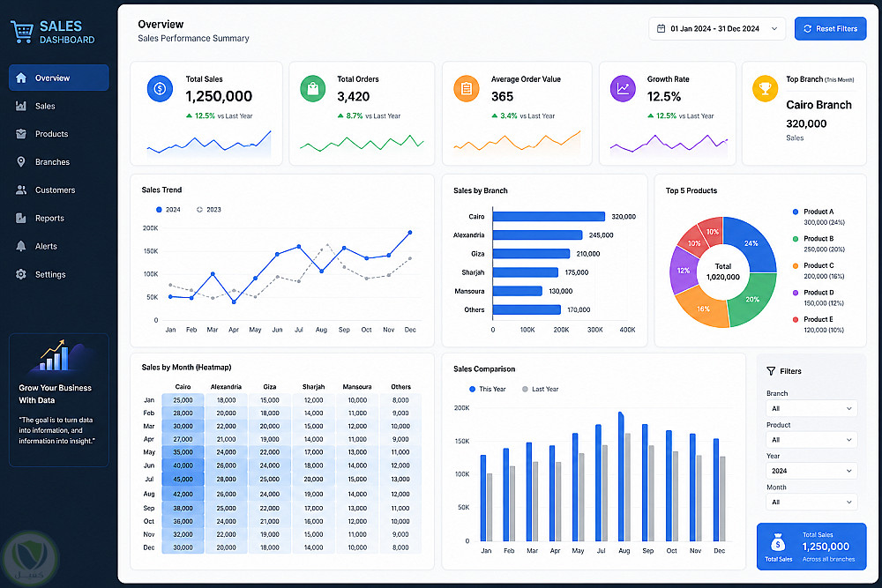
Task: Click the green shopping bag Total Orders icon
Action: [313, 89]
